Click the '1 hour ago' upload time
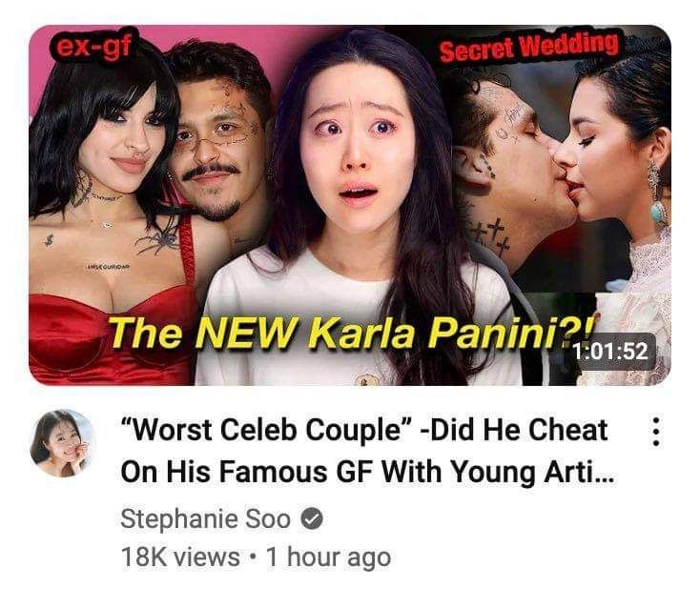Viewport: 700px width, 608px height. tap(328, 557)
